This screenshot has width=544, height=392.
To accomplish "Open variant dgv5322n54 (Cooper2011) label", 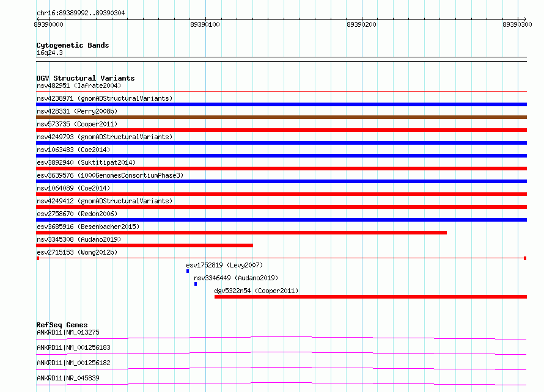I will (256, 291).
